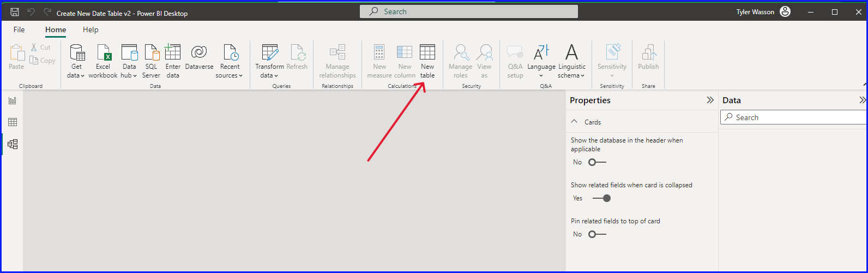Collapse the ribbon with the chevron

coord(865,85)
